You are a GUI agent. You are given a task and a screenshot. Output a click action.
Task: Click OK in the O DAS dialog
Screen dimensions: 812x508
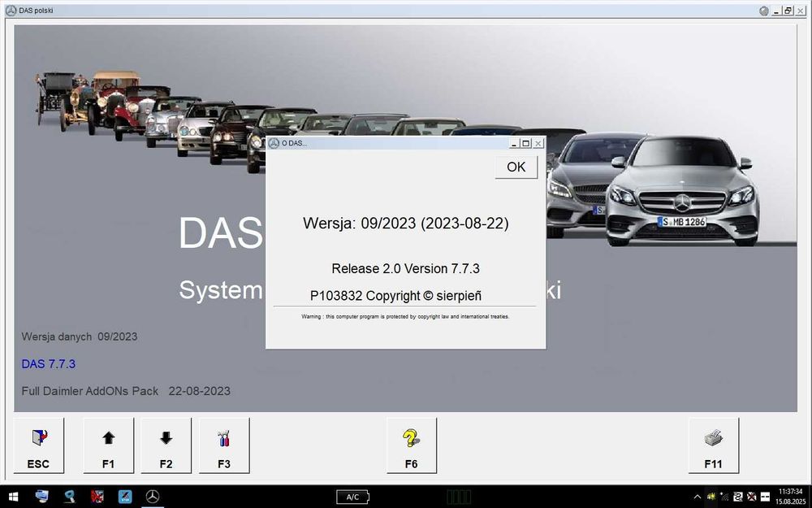click(516, 167)
